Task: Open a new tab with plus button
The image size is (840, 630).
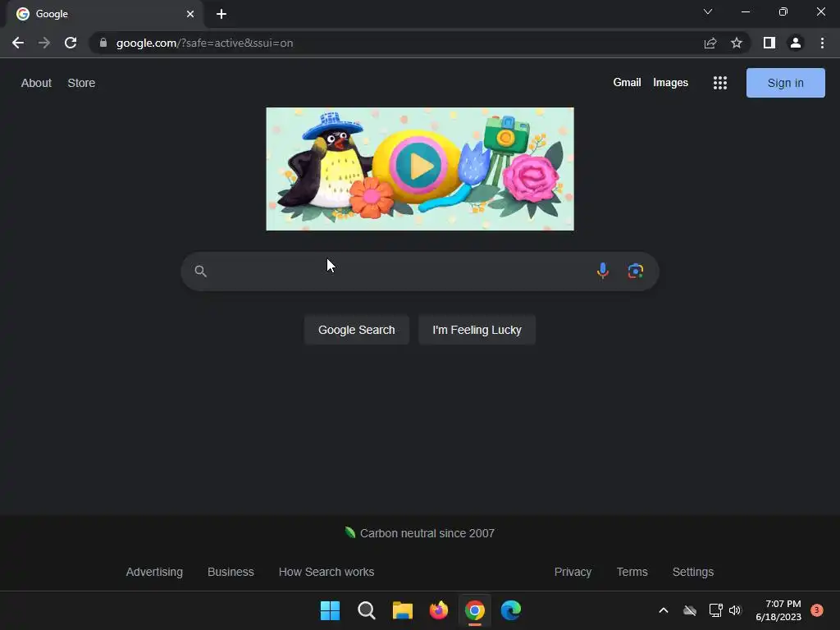Action: 221,14
